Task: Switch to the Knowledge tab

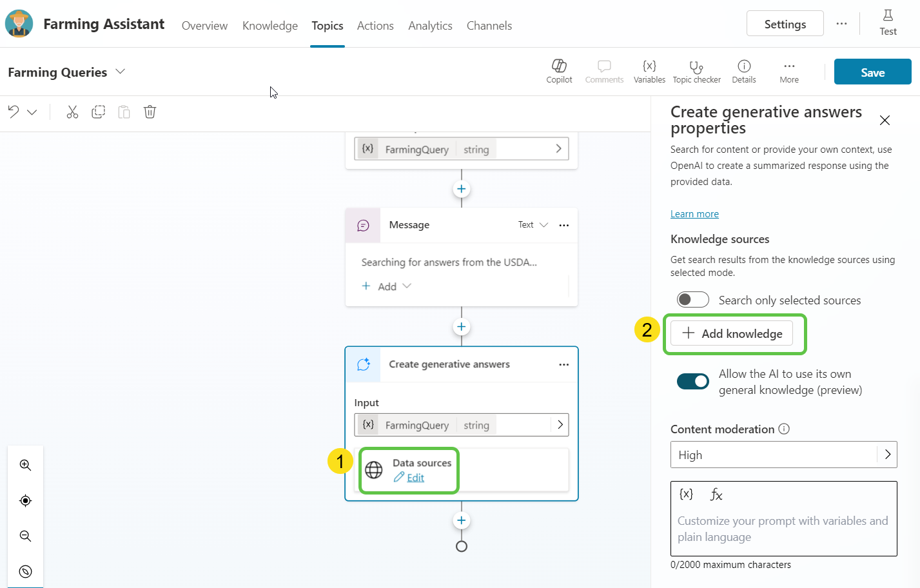Action: [269, 26]
